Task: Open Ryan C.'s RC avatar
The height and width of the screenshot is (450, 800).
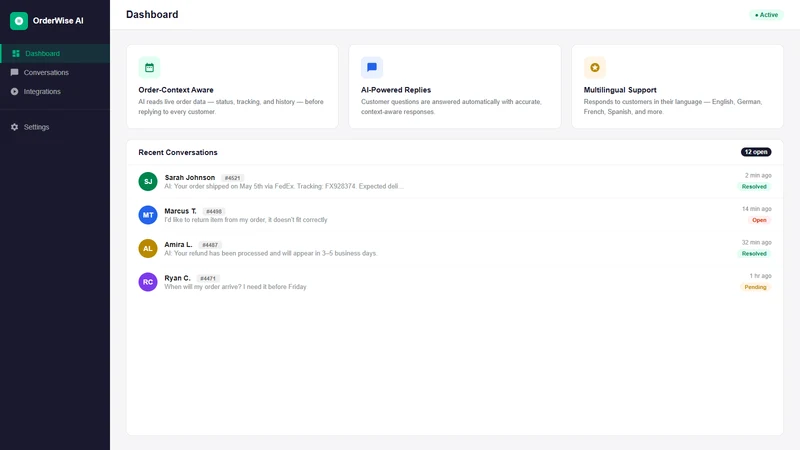Action: point(148,282)
